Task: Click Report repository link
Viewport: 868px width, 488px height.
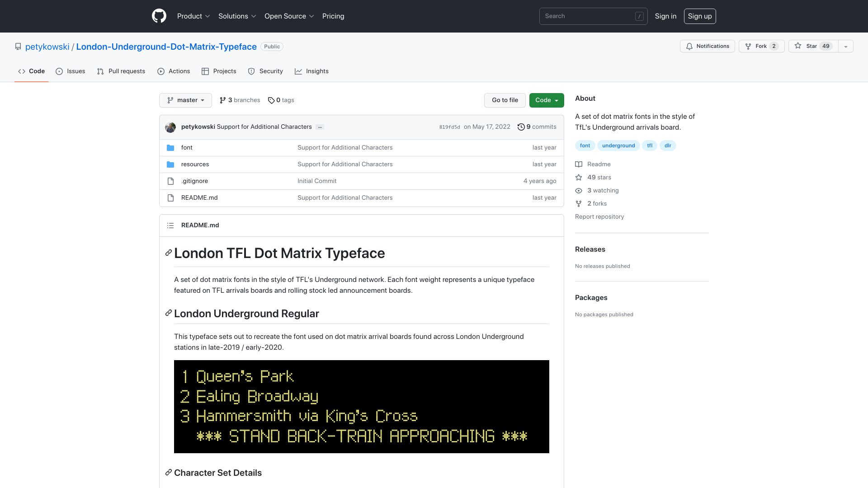Action: 599,217
